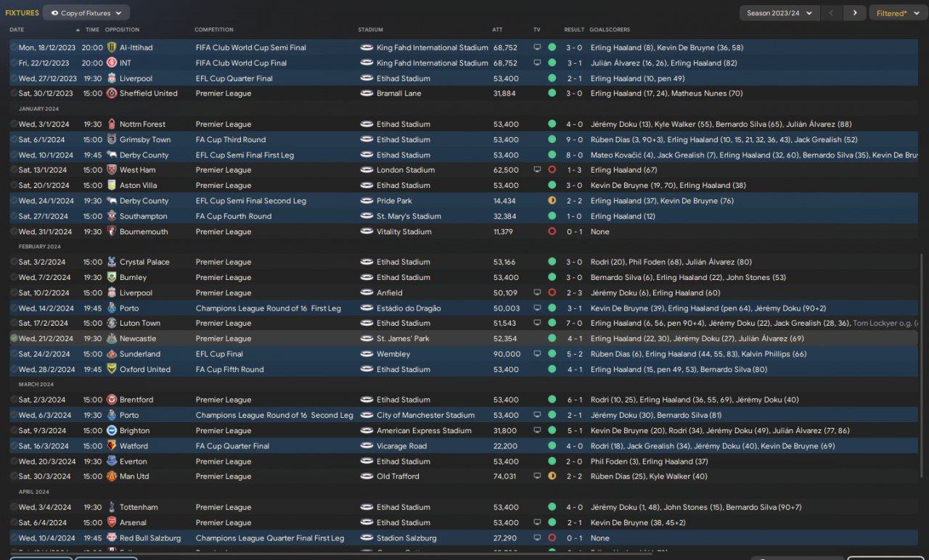Open the Tottenham opposition link
This screenshot has width=929, height=560.
tap(139, 508)
